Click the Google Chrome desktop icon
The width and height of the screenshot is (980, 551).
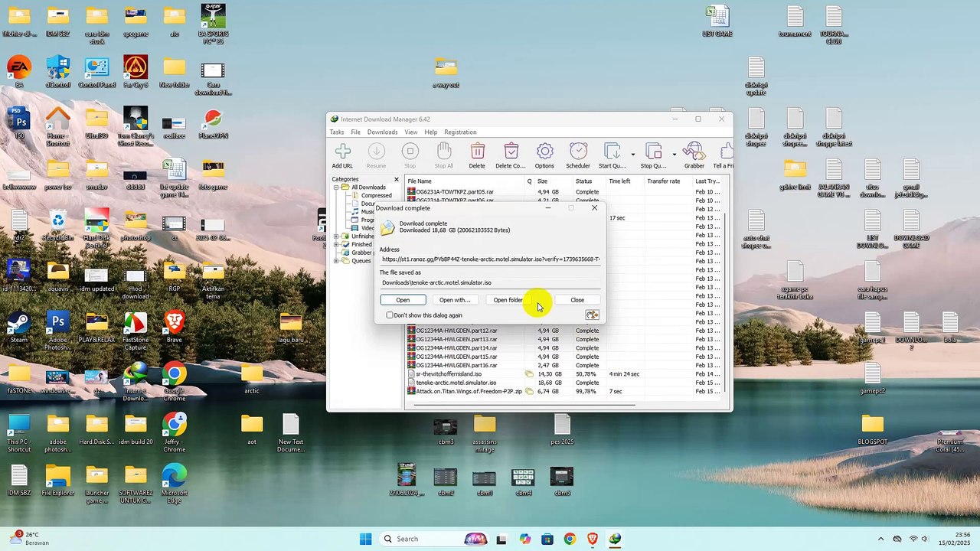pos(174,373)
